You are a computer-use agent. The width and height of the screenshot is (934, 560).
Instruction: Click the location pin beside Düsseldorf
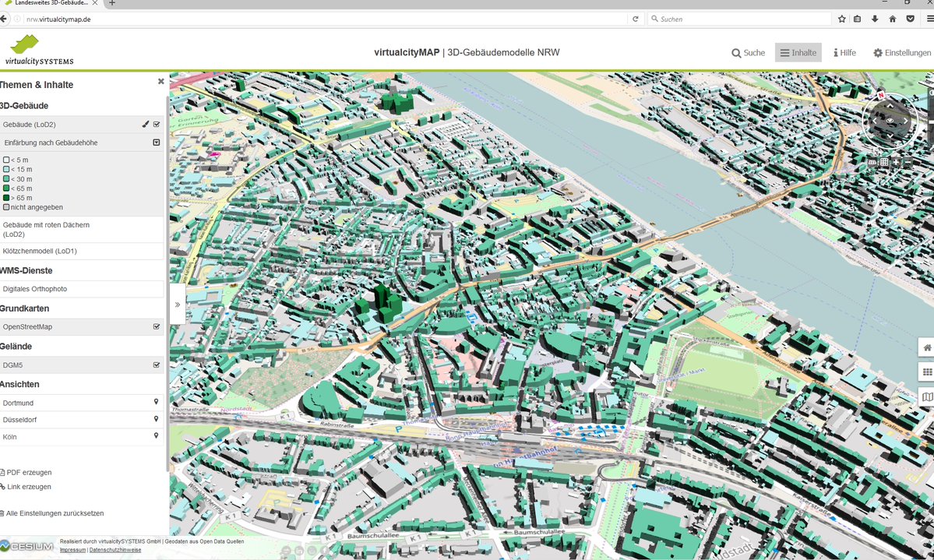pyautogui.click(x=156, y=419)
